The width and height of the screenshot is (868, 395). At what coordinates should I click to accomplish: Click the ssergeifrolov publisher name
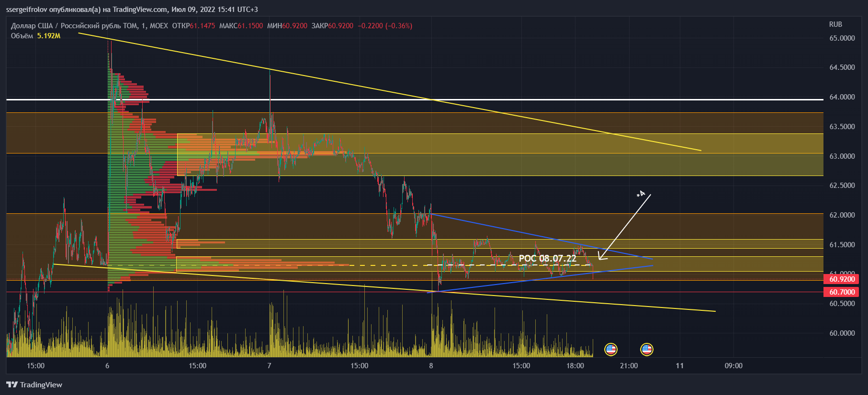(x=27, y=10)
